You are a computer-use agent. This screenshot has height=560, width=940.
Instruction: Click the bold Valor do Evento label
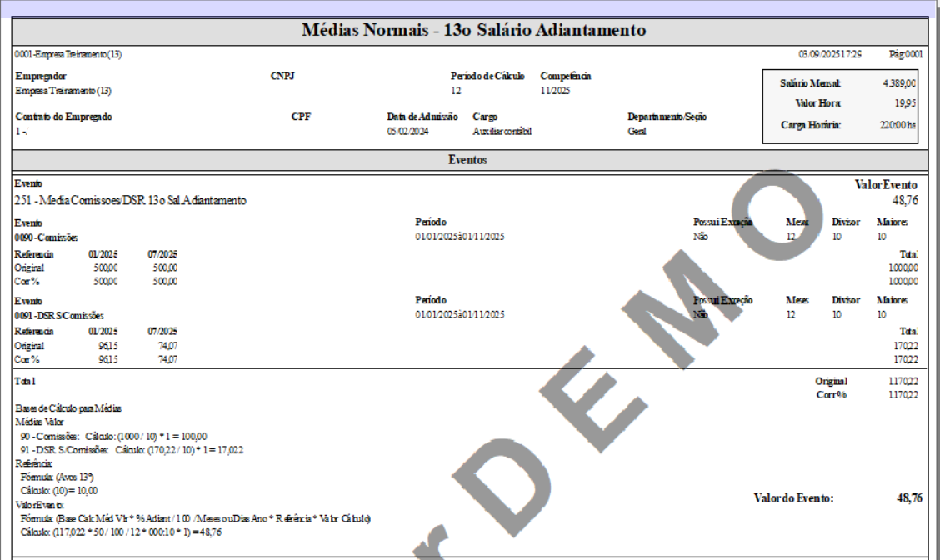(793, 498)
